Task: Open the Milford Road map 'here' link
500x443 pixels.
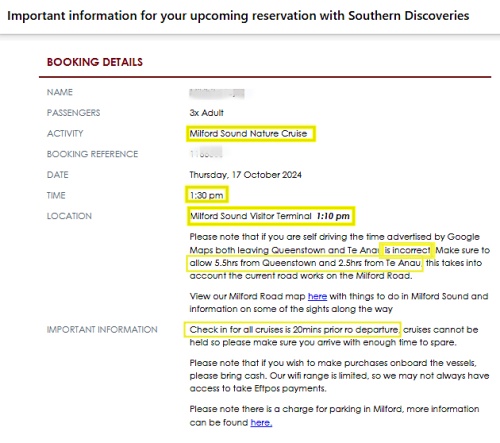Action: click(317, 296)
